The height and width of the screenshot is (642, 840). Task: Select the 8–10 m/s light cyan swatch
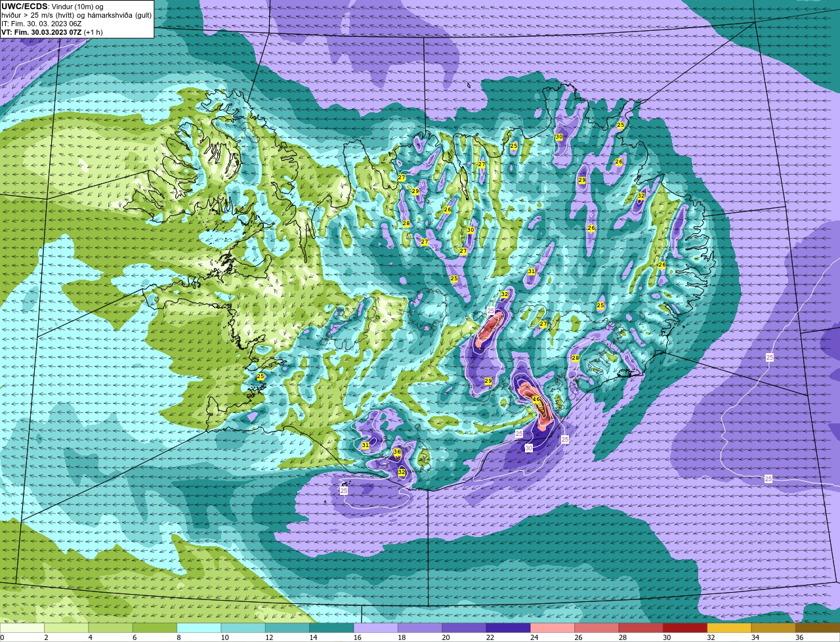coord(199,628)
